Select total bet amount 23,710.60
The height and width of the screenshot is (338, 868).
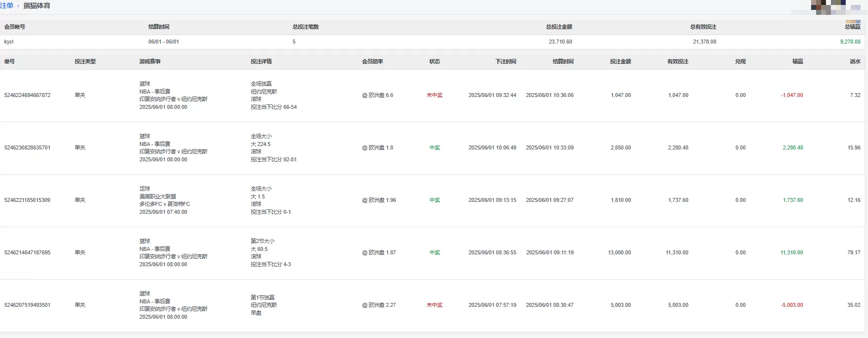[x=560, y=42]
